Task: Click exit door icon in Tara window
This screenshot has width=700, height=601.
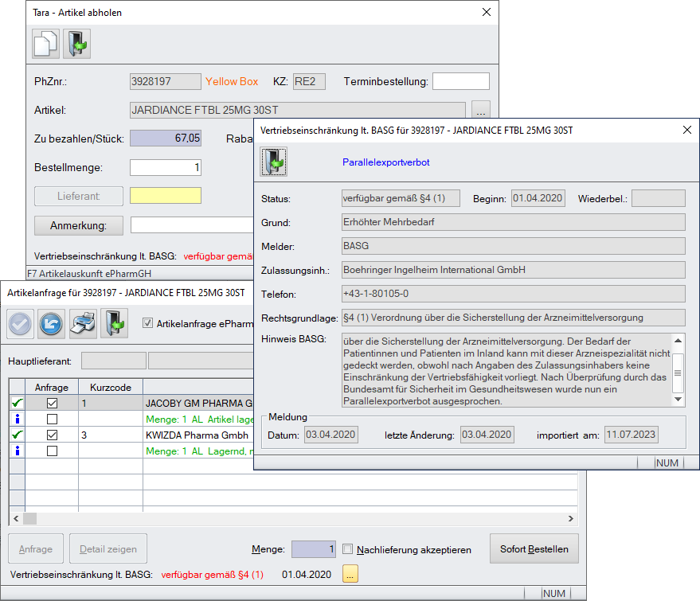Action: [77, 43]
